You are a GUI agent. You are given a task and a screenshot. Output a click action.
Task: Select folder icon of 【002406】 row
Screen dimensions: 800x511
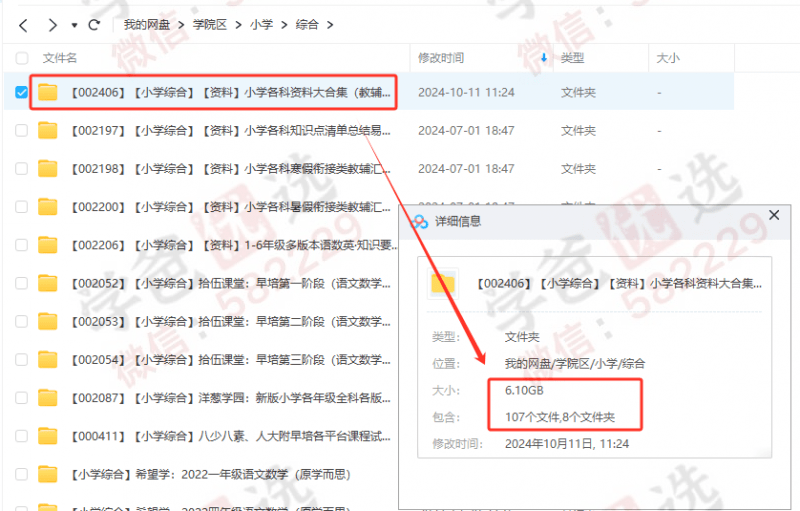click(x=47, y=92)
